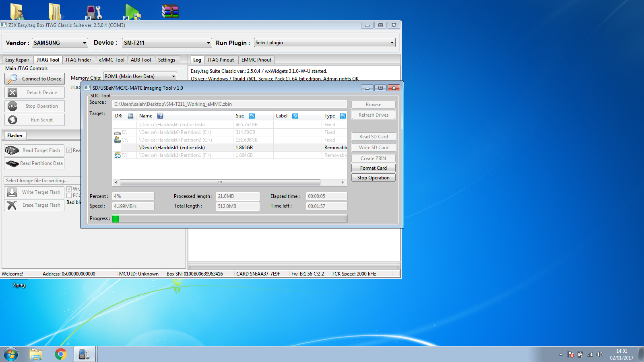Image resolution: width=644 pixels, height=362 pixels.
Task: Click the disk icon in DR column header
Action: point(130,116)
